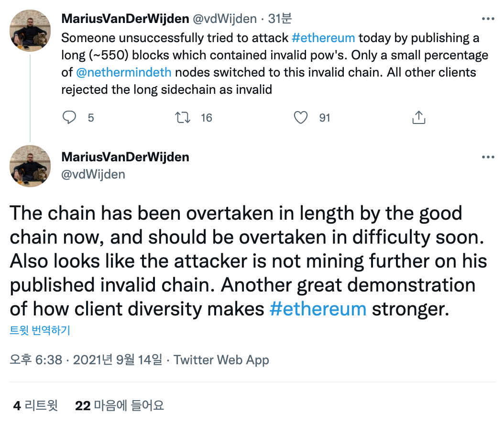Open @nethermindeth mention link
Image resolution: width=504 pixels, height=426 pixels.
tap(123, 72)
